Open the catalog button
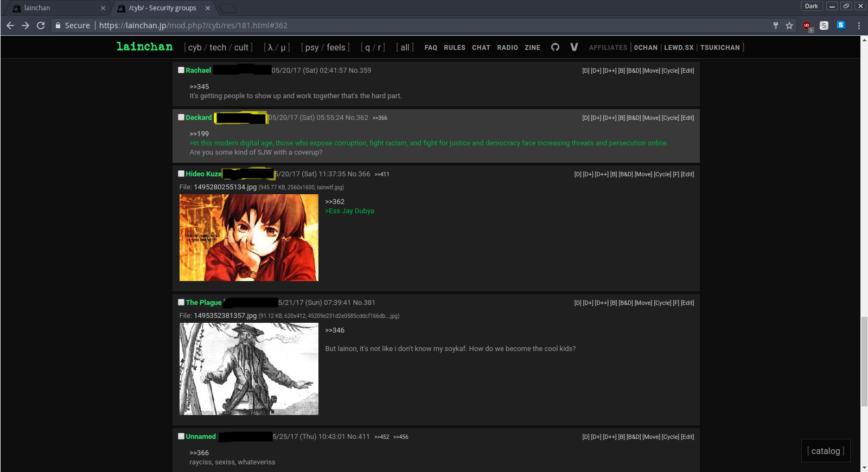 (x=825, y=451)
